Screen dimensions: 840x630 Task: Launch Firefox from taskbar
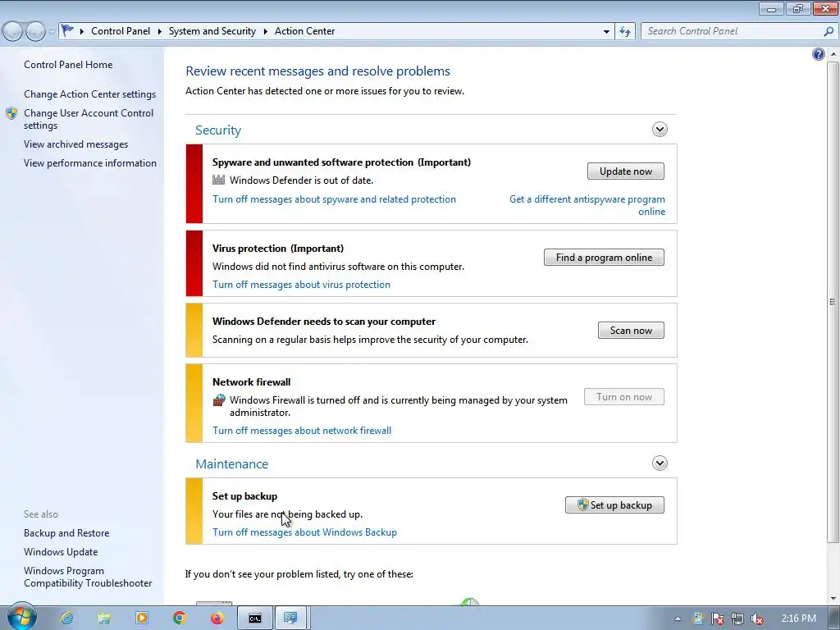[217, 618]
